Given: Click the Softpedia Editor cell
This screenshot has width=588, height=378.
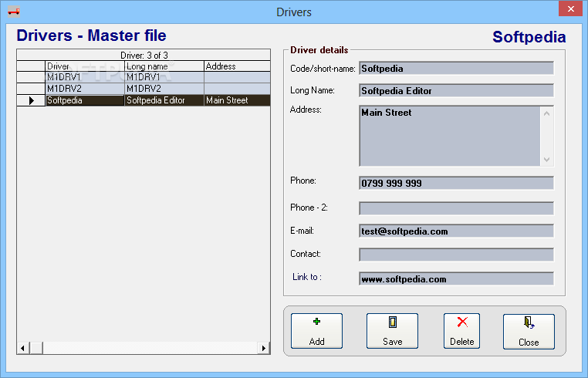Looking at the screenshot, I should [164, 100].
